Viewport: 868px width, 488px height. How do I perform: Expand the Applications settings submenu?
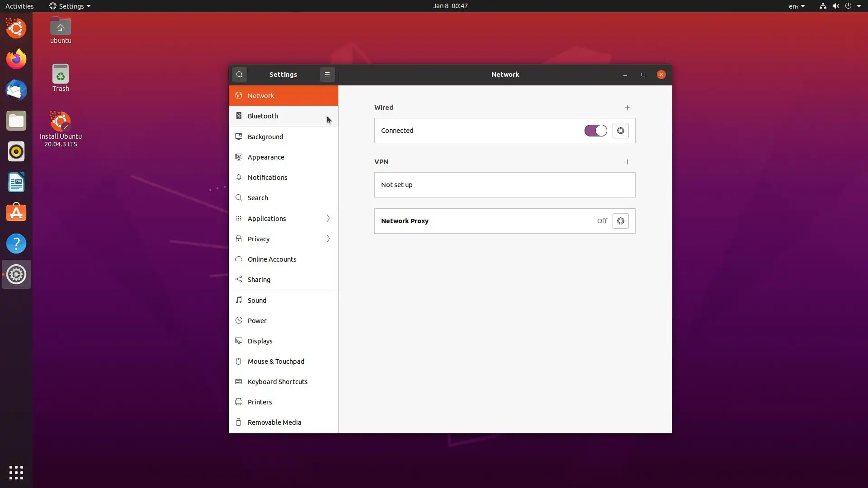(328, 219)
